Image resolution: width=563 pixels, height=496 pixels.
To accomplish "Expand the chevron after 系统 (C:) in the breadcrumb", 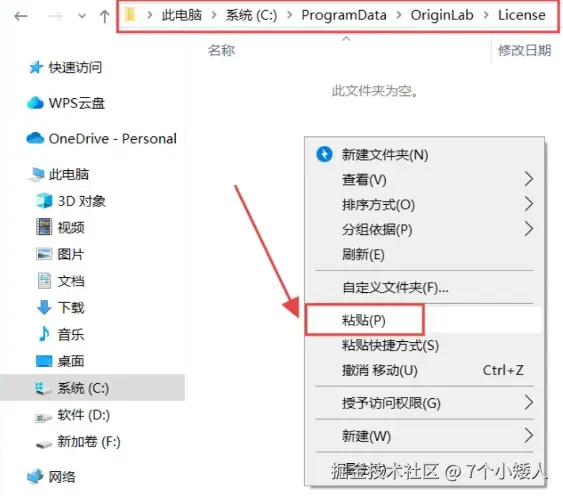I will (289, 15).
